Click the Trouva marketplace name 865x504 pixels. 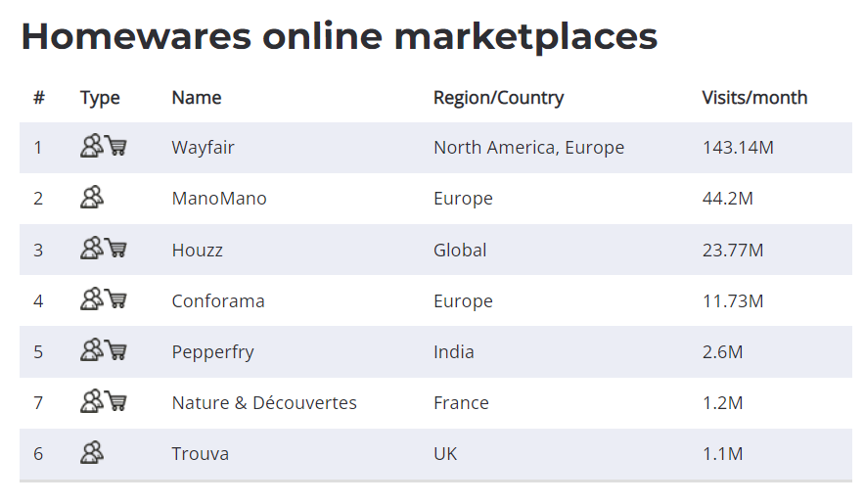[200, 454]
